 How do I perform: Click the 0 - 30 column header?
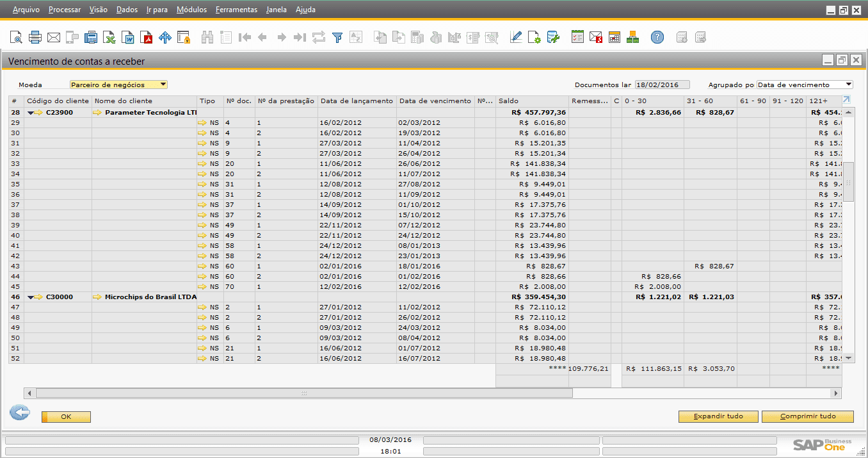point(653,101)
